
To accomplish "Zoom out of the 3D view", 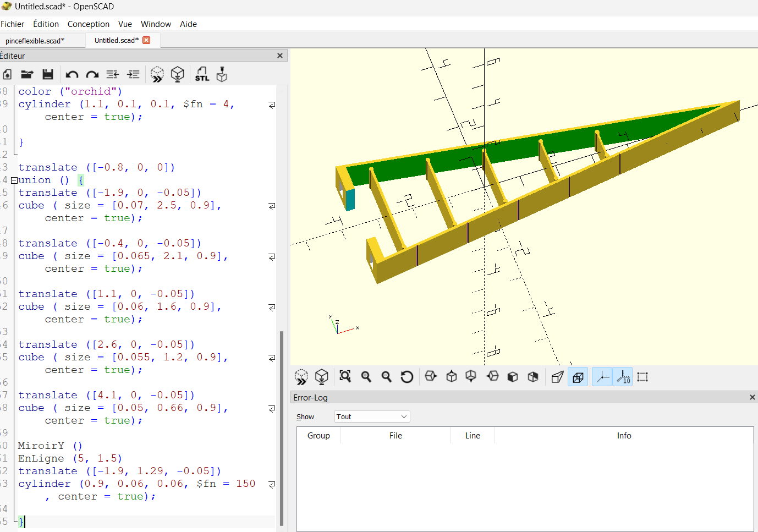I will point(386,376).
